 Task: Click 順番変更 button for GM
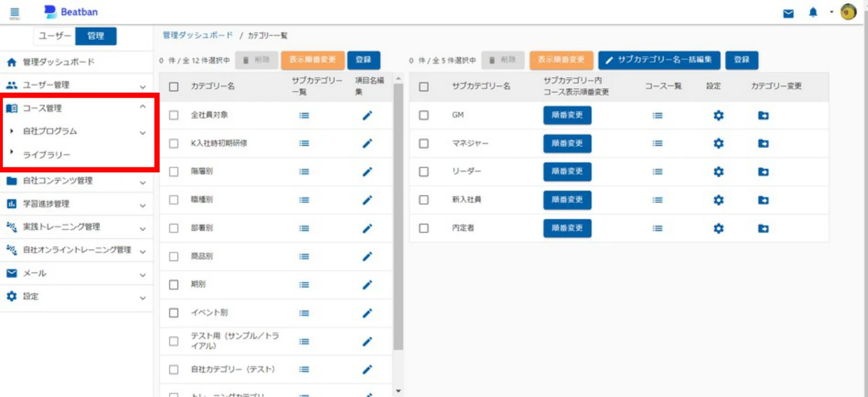click(567, 115)
